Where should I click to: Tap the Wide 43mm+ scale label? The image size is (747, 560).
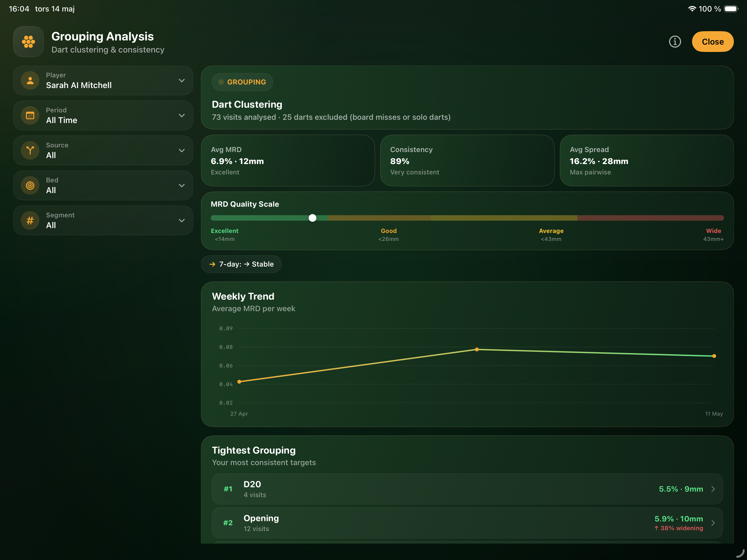pos(713,235)
